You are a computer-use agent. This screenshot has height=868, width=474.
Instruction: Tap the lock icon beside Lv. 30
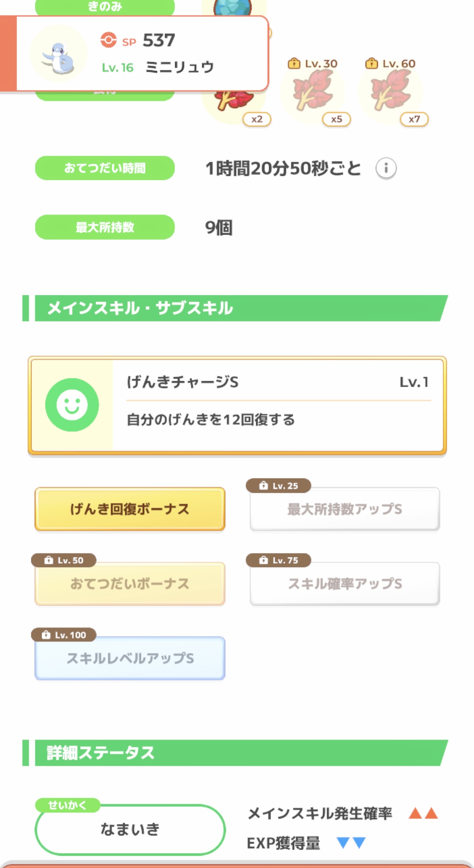[294, 64]
